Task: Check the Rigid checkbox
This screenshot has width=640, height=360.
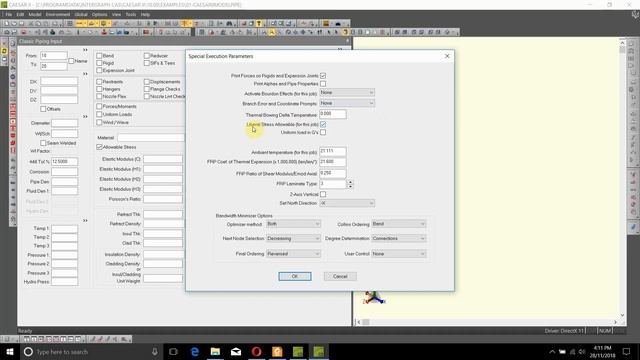Action: click(x=99, y=63)
